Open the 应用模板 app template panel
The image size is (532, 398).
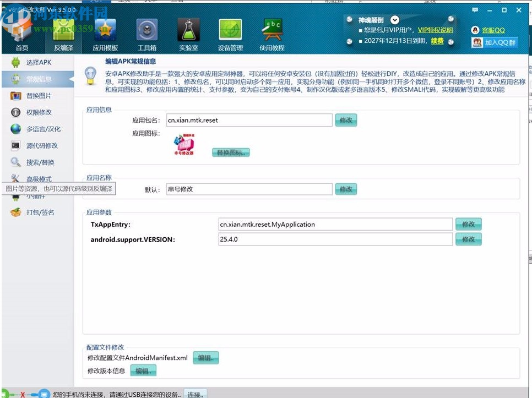pyautogui.click(x=105, y=31)
